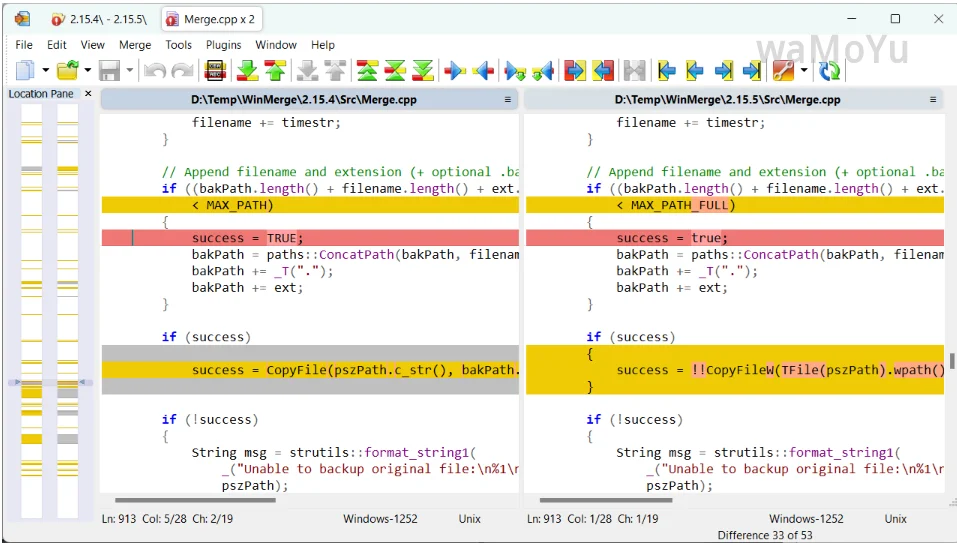This screenshot has width=957, height=543.
Task: Click the Copy Left blue arrow icon
Action: coord(483,71)
